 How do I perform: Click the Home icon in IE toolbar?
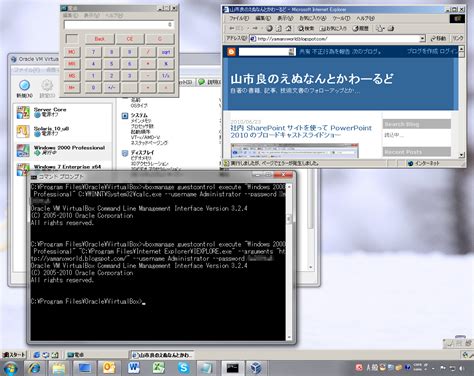289,29
